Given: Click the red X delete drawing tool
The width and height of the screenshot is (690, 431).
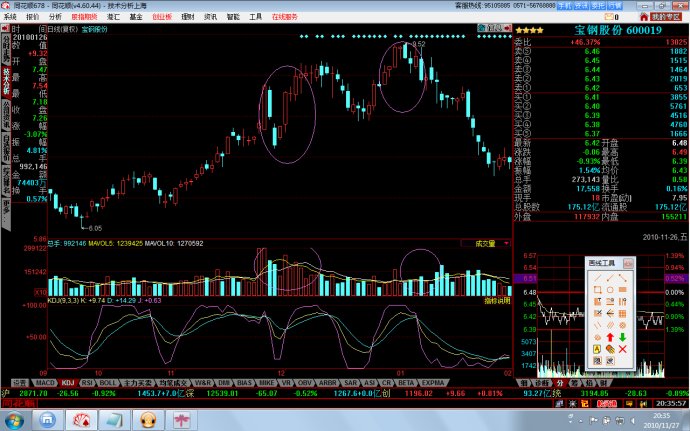Looking at the screenshot, I should click(x=622, y=348).
